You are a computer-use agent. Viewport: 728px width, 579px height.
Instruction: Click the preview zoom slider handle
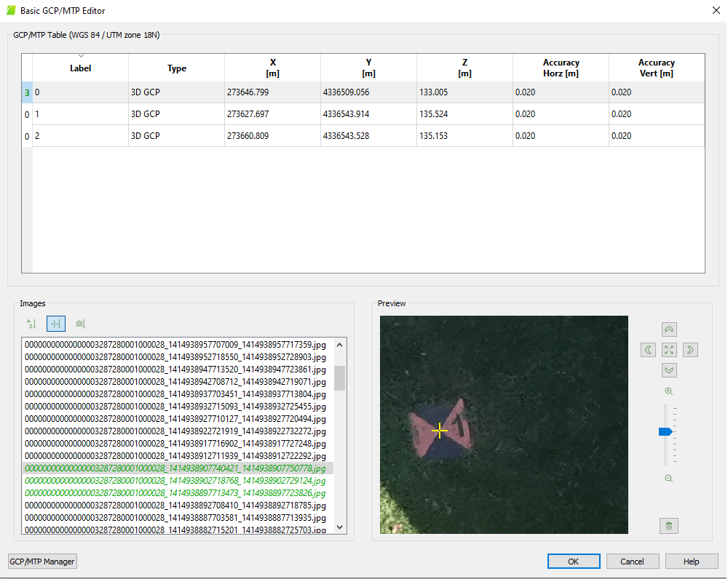point(665,431)
